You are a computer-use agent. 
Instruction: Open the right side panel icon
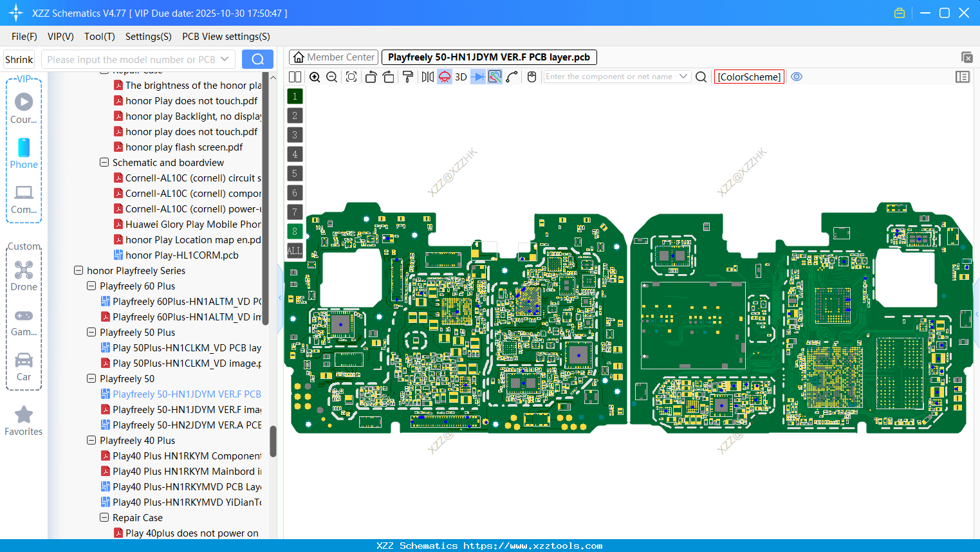point(963,77)
